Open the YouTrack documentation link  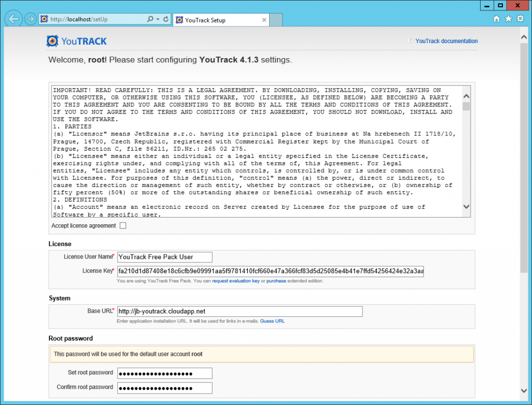pos(446,41)
